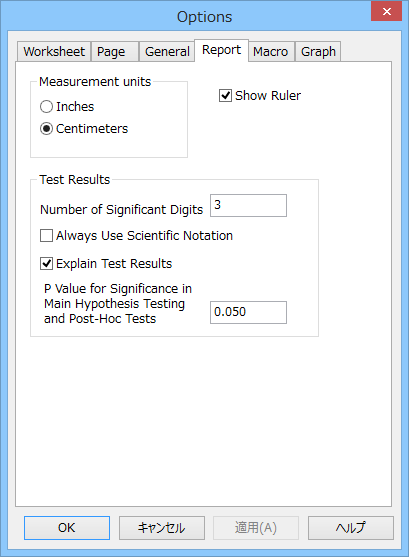Screen dimensions: 409x557
Task: Click the 適用(A) button
Action: pyautogui.click(x=256, y=528)
